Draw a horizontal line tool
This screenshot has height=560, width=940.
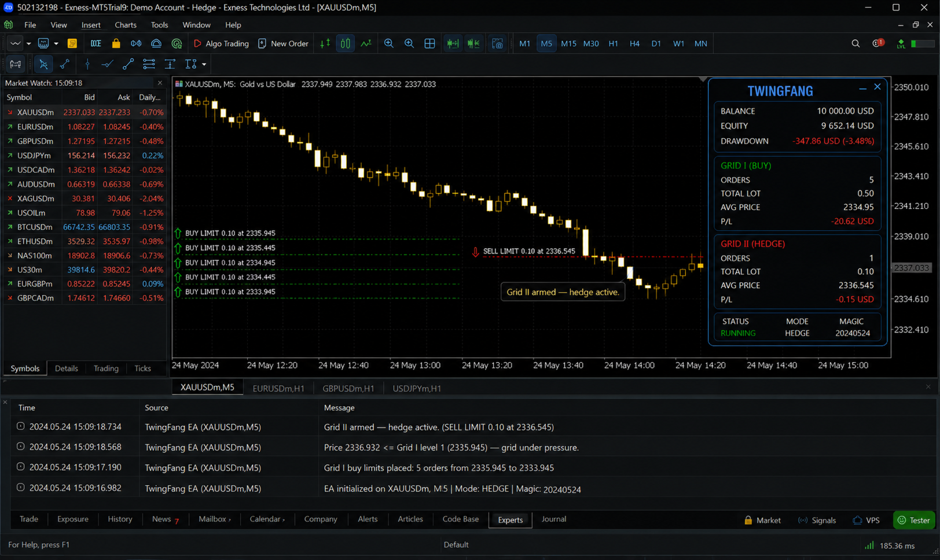(107, 64)
